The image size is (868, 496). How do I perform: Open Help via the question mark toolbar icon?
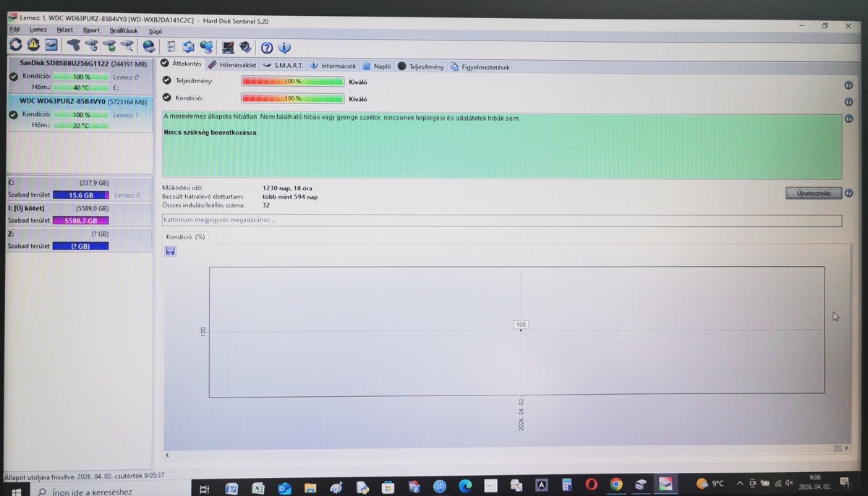point(267,48)
